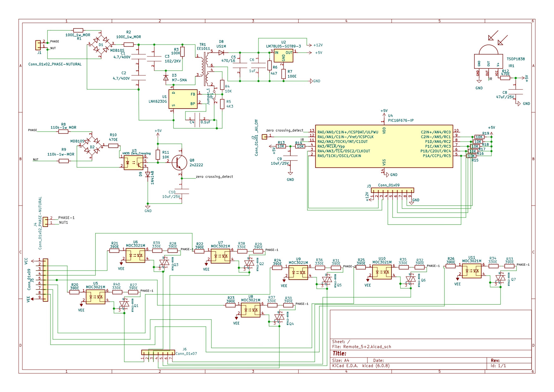Select the 4N35 optocoupler U3
The height and width of the screenshot is (392, 554).
coord(133,163)
